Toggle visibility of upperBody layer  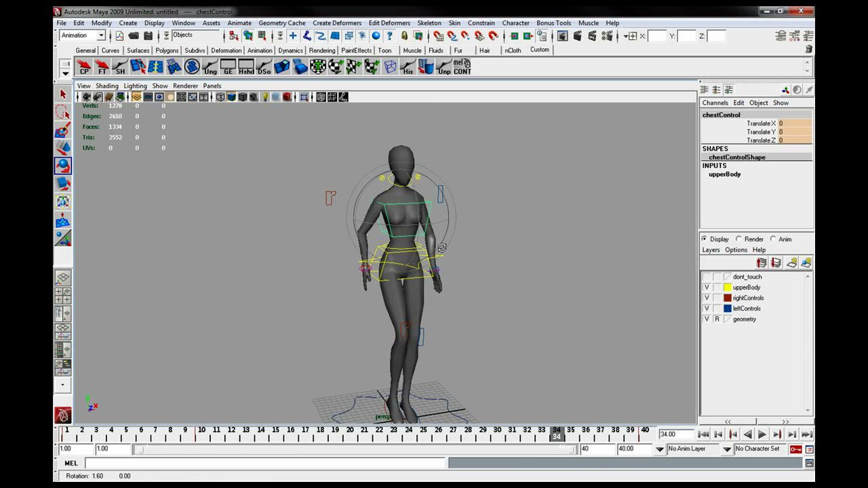707,287
